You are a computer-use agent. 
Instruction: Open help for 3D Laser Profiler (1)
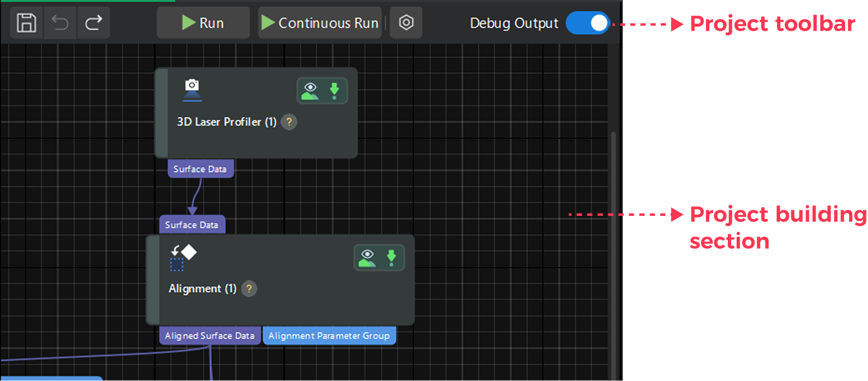[x=289, y=122]
